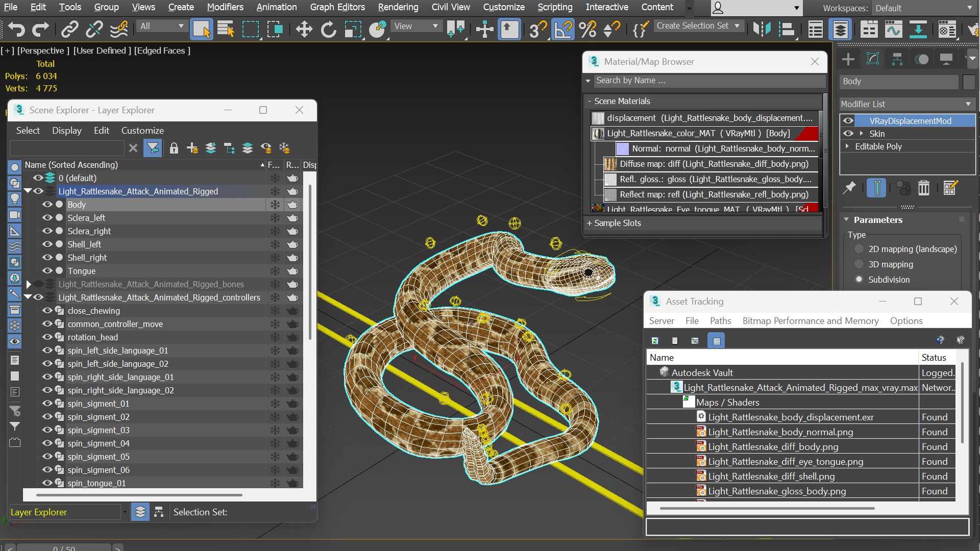Select 2D mapping (landscape) radio button
The height and width of the screenshot is (551, 980).
859,249
